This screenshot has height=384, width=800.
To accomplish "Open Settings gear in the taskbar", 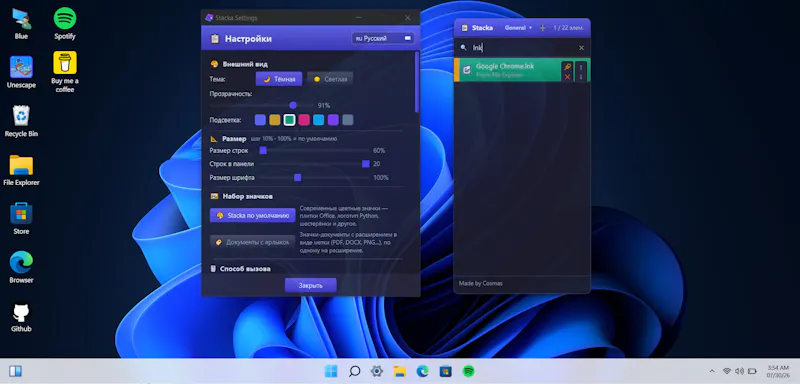I will [x=377, y=371].
